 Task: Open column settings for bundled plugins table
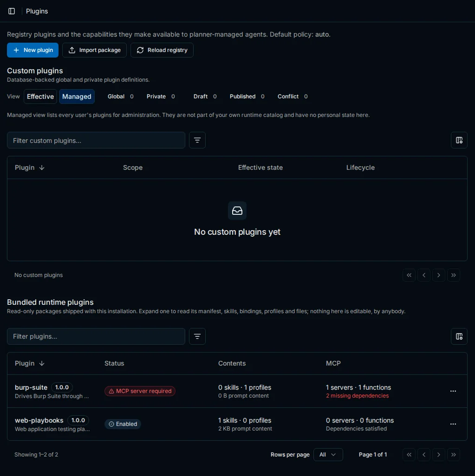pyautogui.click(x=459, y=336)
